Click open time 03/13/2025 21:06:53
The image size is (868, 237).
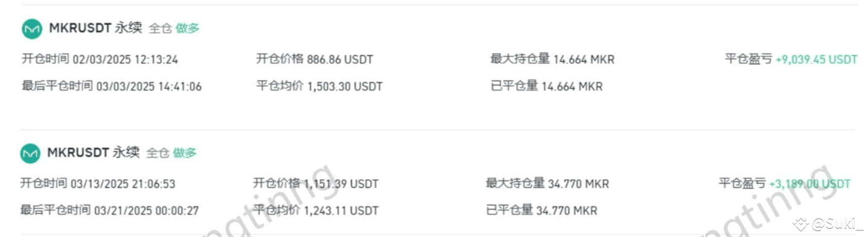123,183
